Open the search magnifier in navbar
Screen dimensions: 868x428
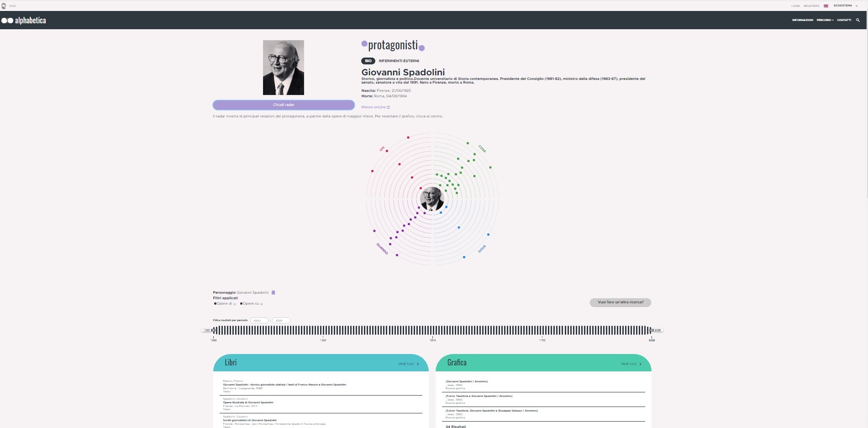(857, 20)
